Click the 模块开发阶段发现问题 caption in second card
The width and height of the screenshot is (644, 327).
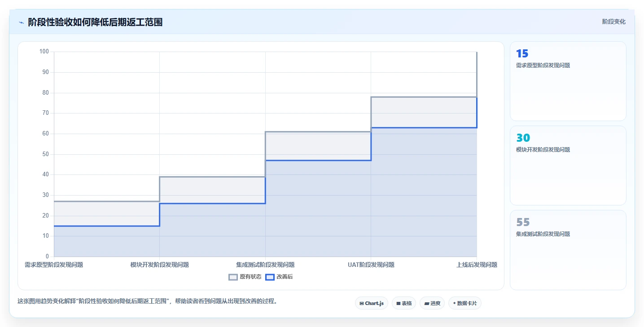point(543,150)
